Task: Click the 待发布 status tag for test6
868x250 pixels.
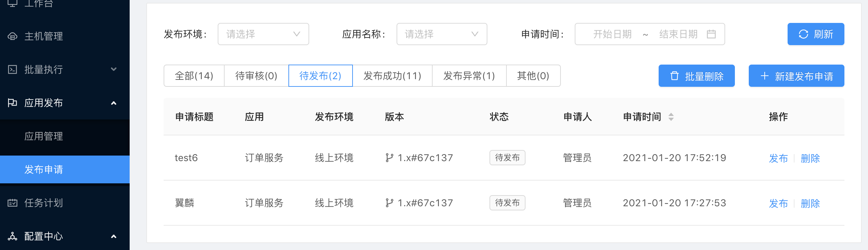Action: tap(507, 158)
